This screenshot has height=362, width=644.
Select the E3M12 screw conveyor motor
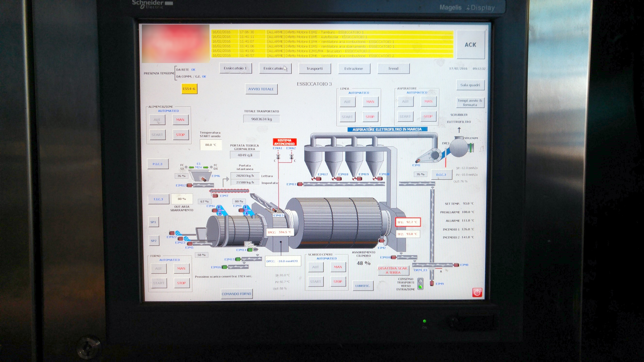click(189, 185)
